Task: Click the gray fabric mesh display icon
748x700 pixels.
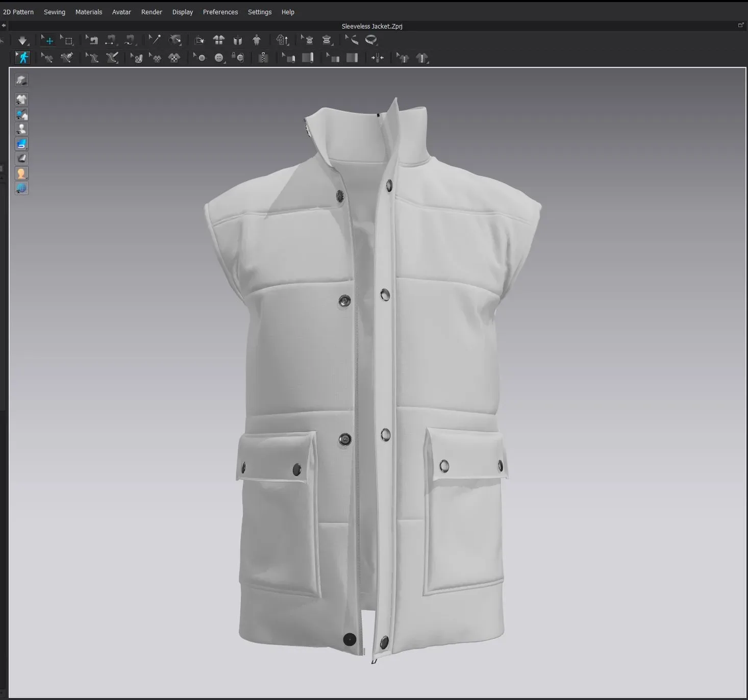Action: click(x=21, y=159)
